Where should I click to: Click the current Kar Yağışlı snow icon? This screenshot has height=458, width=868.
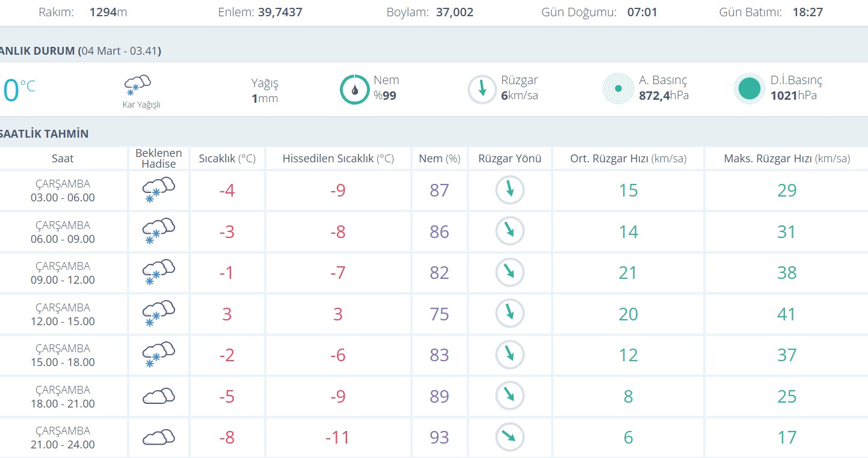coord(137,85)
